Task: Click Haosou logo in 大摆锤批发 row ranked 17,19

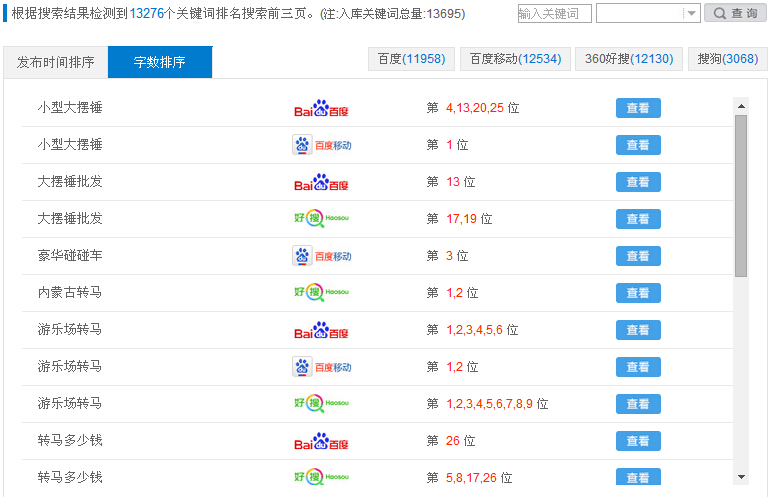Action: point(322,219)
